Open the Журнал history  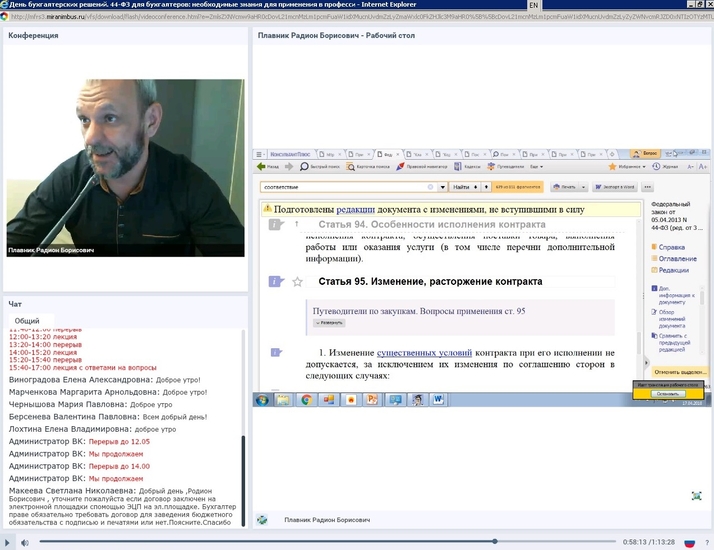(665, 167)
